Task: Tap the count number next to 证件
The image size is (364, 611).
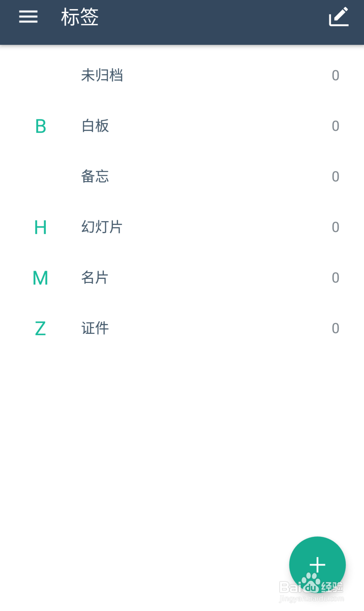Action: pyautogui.click(x=335, y=328)
